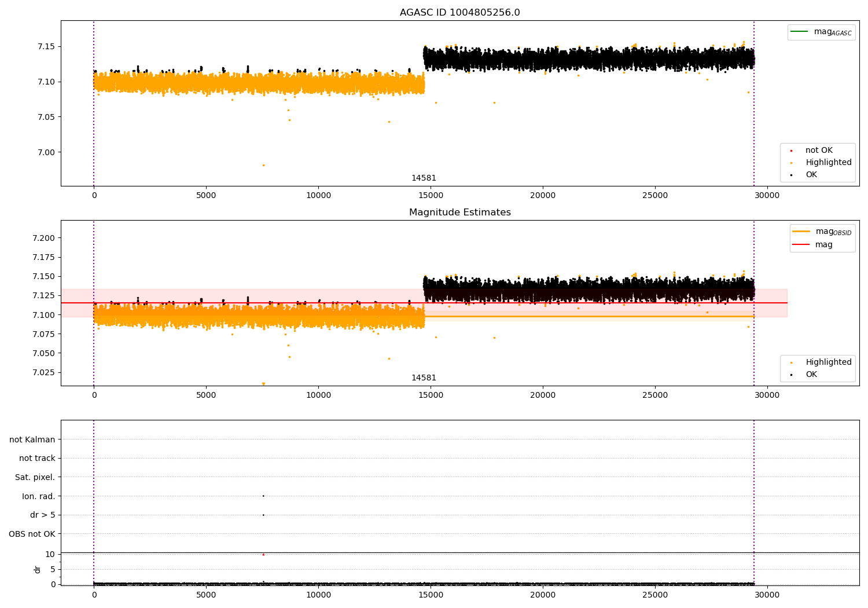
Task: Select the mag AGASC green line legend entry
Action: point(821,32)
